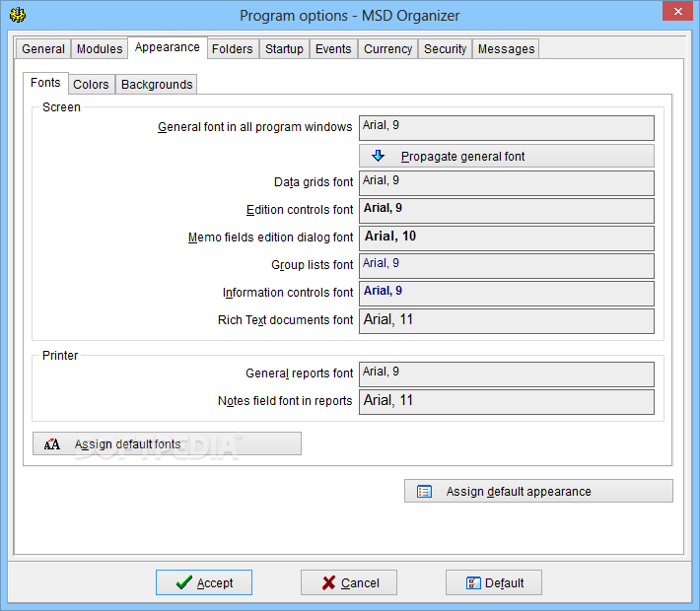The image size is (700, 611).
Task: Click the 'Data grids font' label
Action: click(x=314, y=182)
